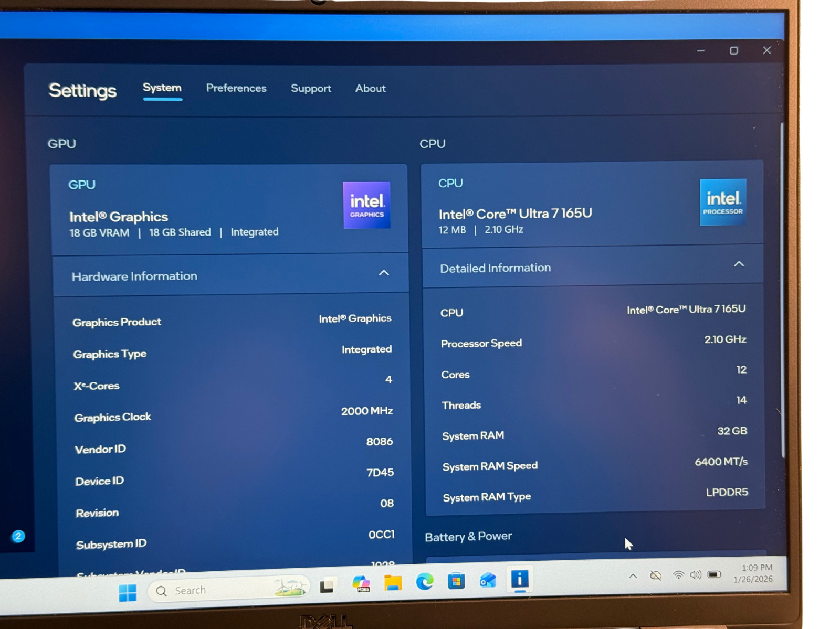The width and height of the screenshot is (840, 629).
Task: Click the Intel Core Ultra 7 165U title
Action: (516, 214)
